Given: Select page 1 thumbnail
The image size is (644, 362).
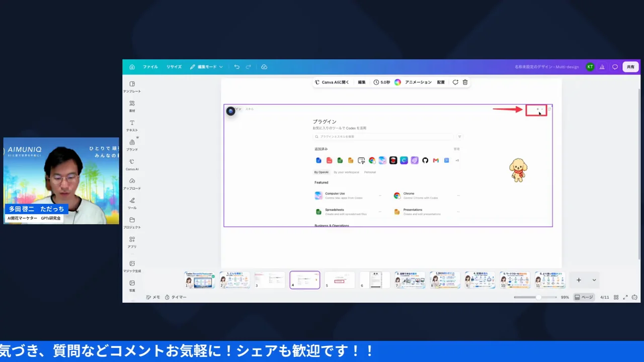Looking at the screenshot, I should [200, 280].
